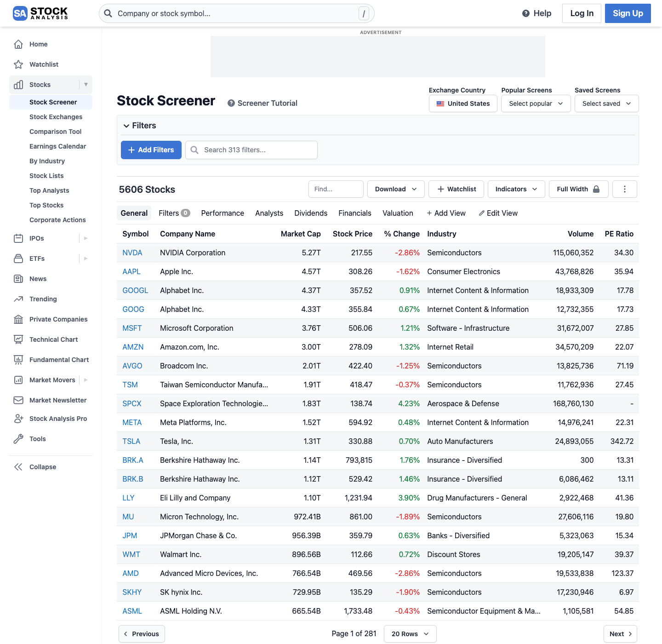Collapse the Filters section chevron
Viewport: 662px width, 644px height.
[x=126, y=126]
